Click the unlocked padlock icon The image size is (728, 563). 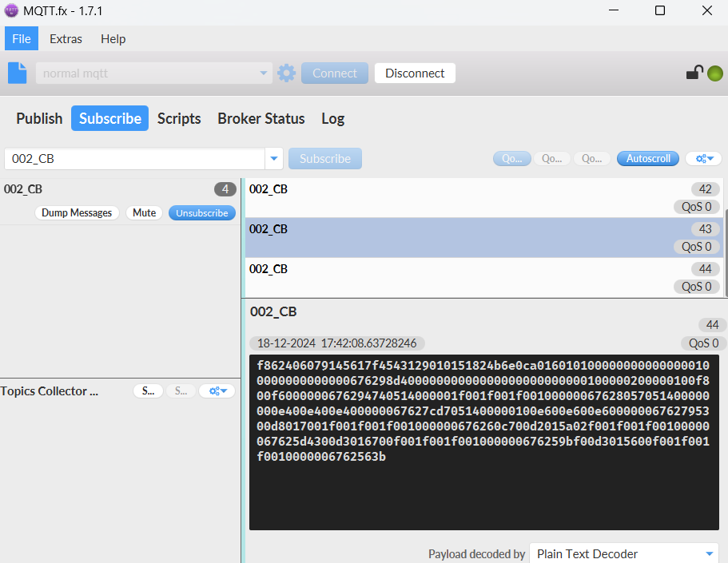[694, 73]
